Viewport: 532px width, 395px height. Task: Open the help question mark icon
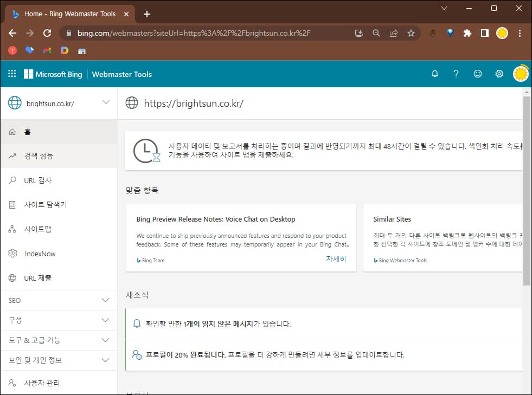(x=456, y=74)
